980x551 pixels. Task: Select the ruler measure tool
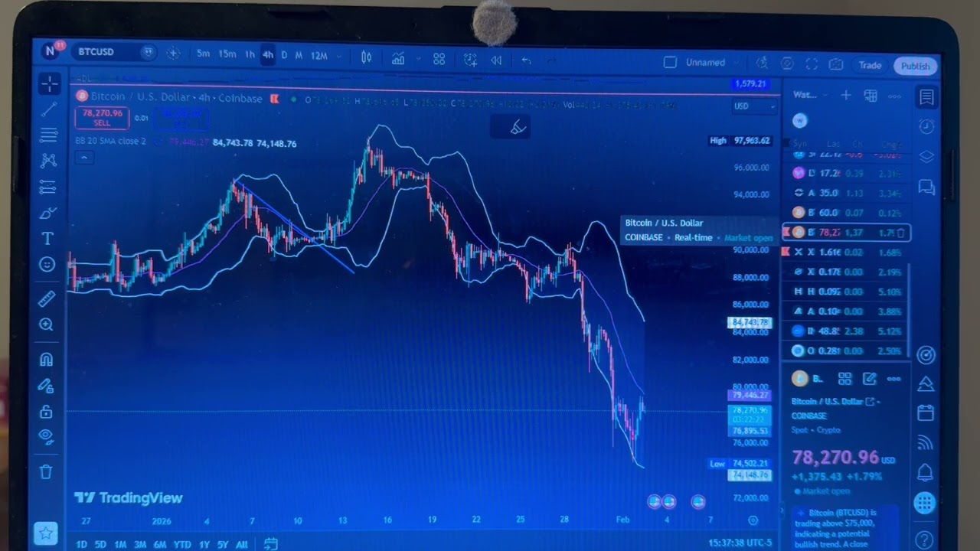(47, 299)
